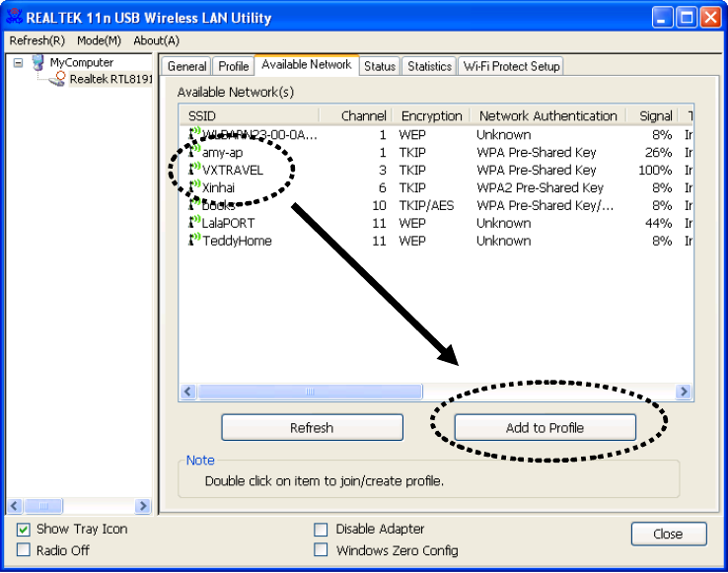The height and width of the screenshot is (573, 728).
Task: Click the network list horizontal scrollbar thumb
Action: point(310,392)
